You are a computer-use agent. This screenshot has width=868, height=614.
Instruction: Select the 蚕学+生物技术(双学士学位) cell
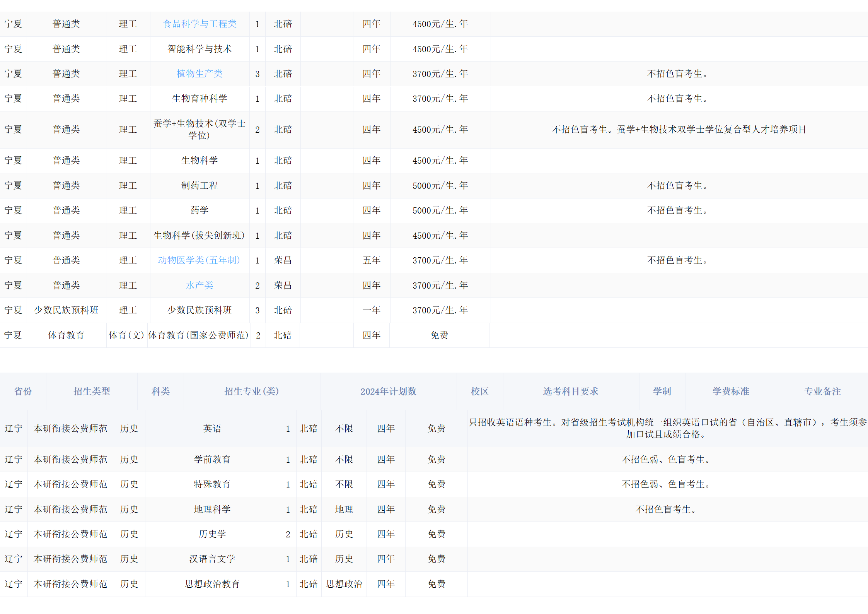coord(200,129)
